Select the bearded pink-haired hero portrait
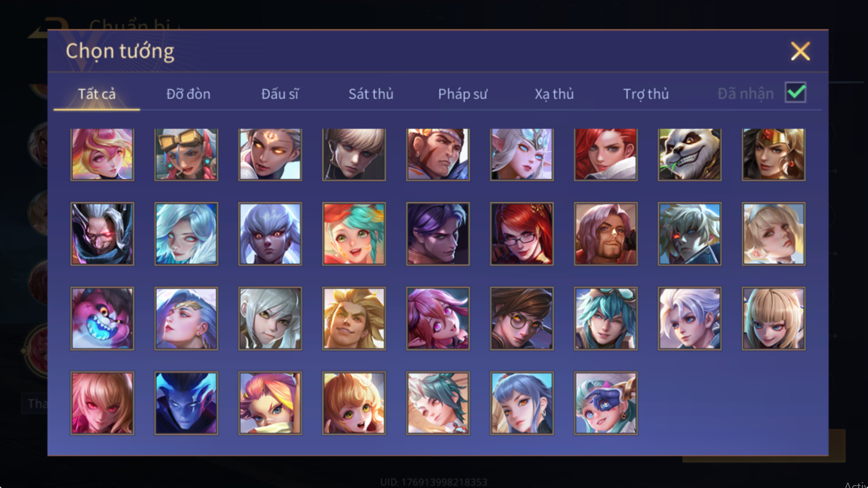Image resolution: width=868 pixels, height=488 pixels. (x=606, y=234)
